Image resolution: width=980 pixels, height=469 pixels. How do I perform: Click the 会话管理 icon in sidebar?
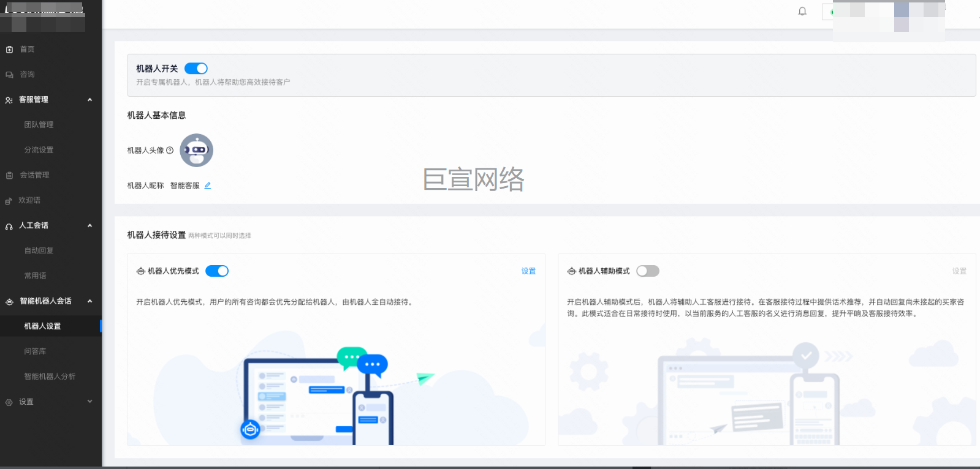(x=9, y=176)
